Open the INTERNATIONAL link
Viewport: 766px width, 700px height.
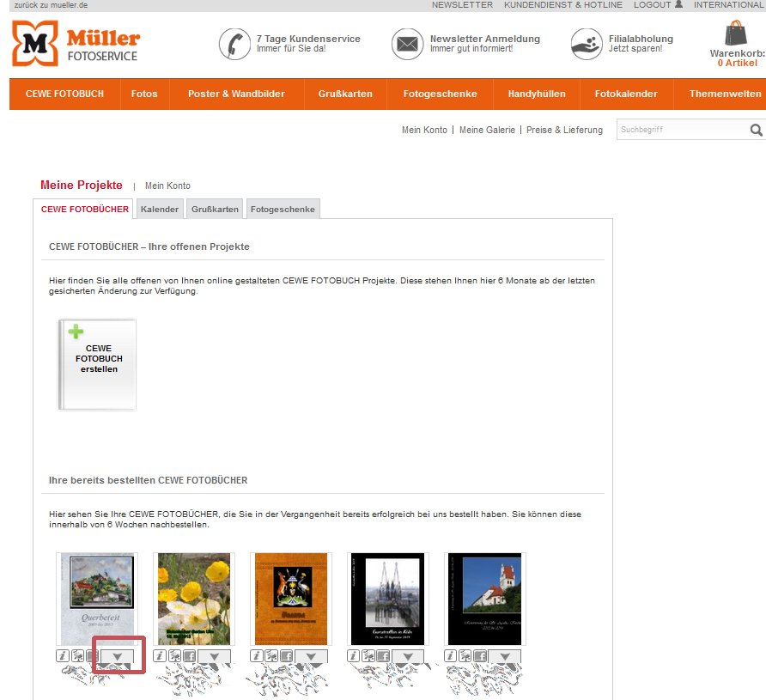[x=728, y=5]
